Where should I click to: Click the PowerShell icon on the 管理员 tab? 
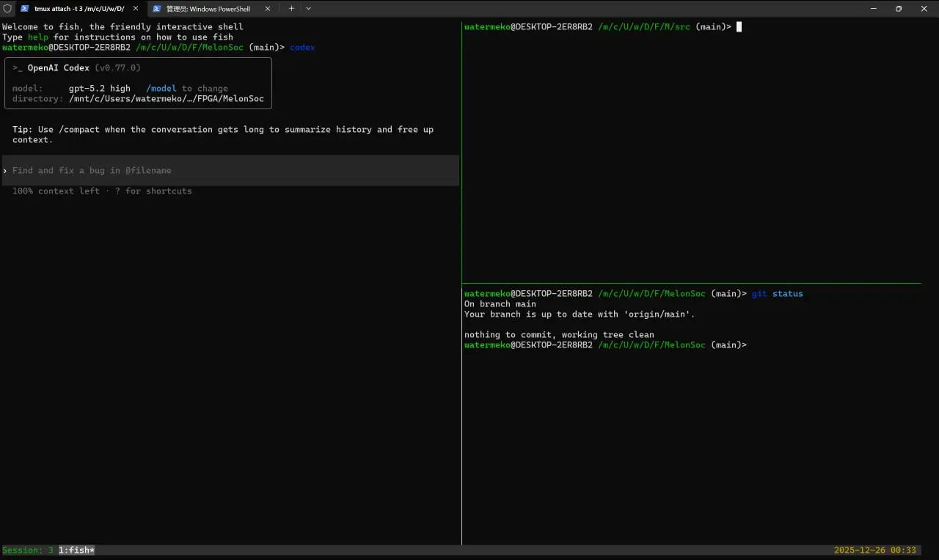coord(157,9)
